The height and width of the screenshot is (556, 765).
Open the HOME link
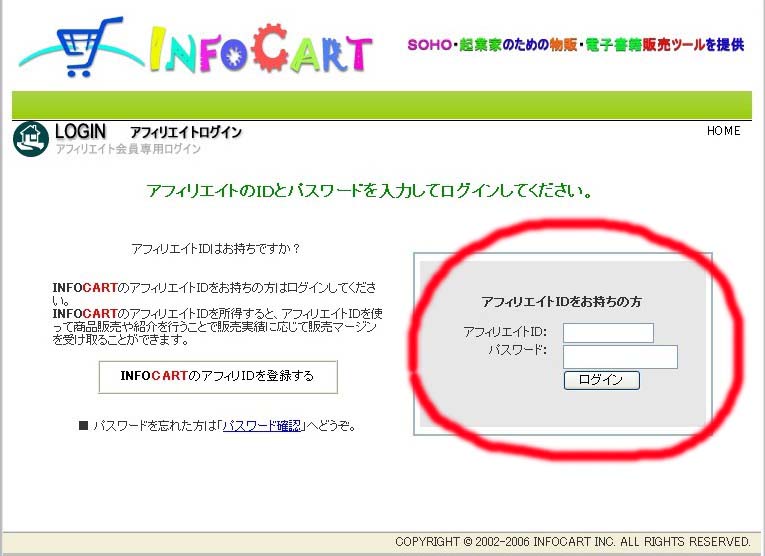pos(724,131)
